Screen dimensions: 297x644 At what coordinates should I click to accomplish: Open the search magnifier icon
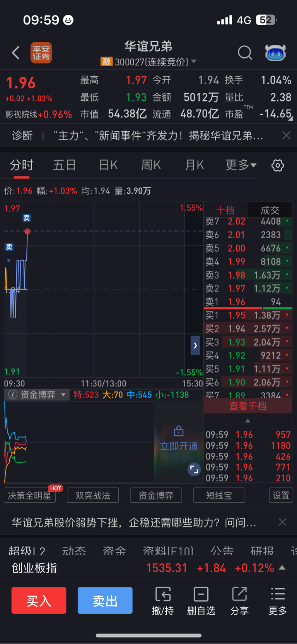[x=245, y=52]
